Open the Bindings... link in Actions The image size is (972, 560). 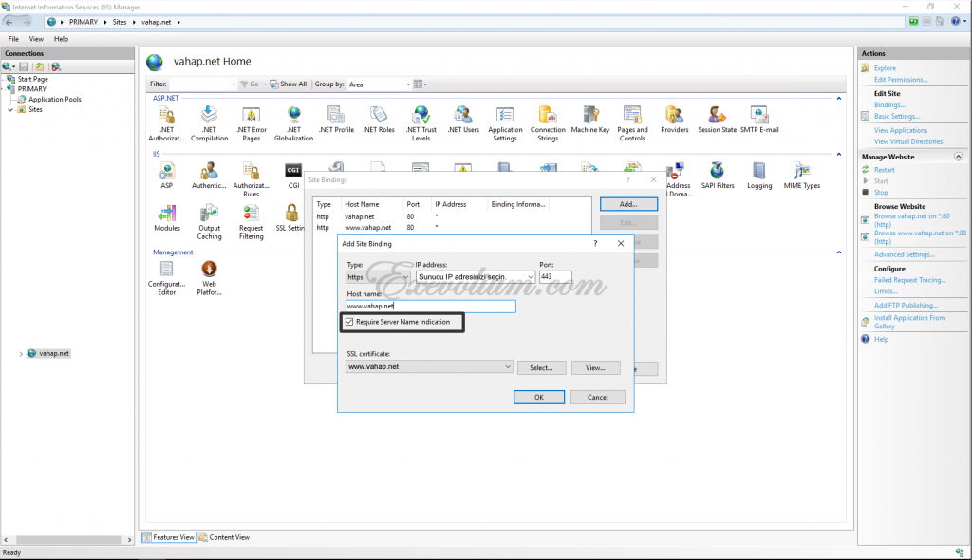point(889,104)
